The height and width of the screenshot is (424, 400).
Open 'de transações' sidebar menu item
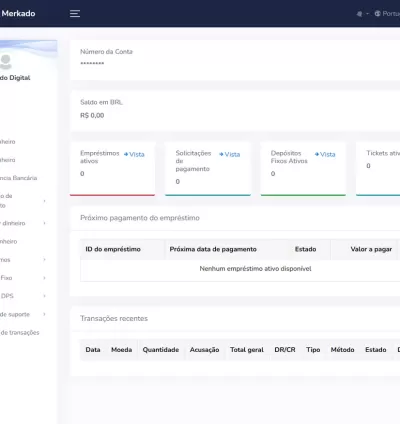pyautogui.click(x=20, y=332)
